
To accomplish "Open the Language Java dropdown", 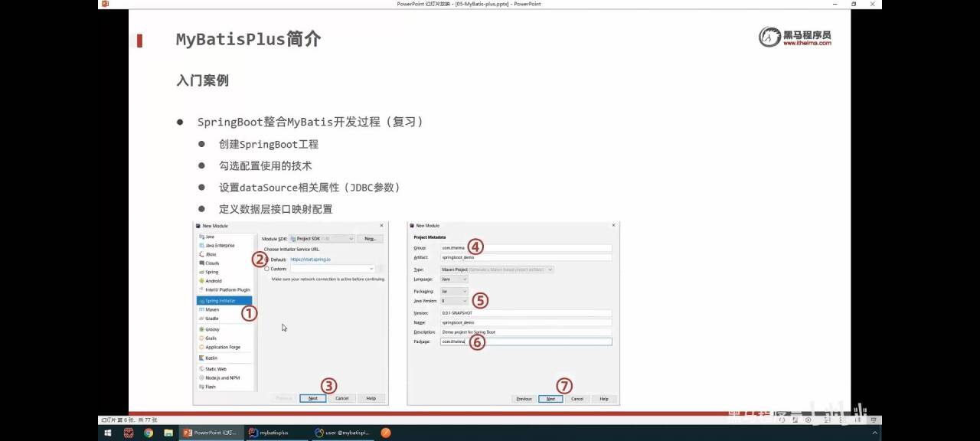I will pos(454,279).
